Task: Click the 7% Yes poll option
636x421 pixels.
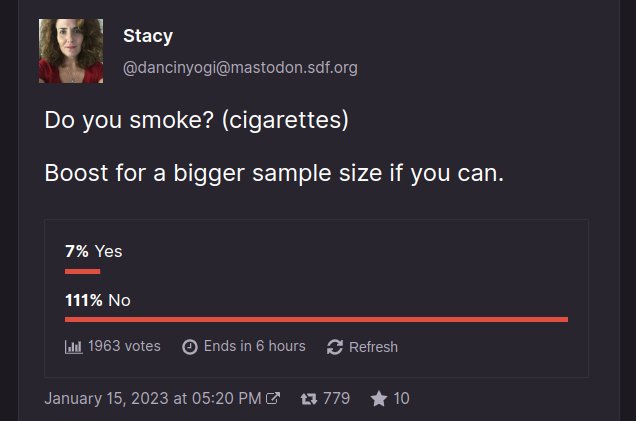Action: pyautogui.click(x=94, y=251)
